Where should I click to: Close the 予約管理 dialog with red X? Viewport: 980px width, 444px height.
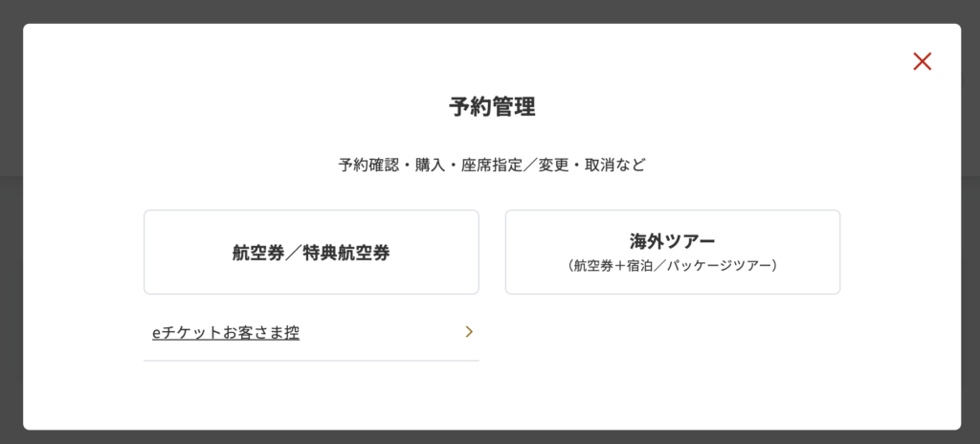pos(922,61)
